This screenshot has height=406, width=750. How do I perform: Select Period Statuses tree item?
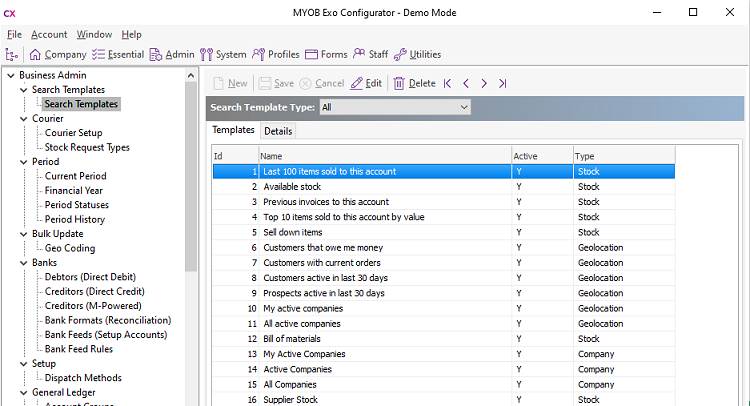click(x=77, y=205)
